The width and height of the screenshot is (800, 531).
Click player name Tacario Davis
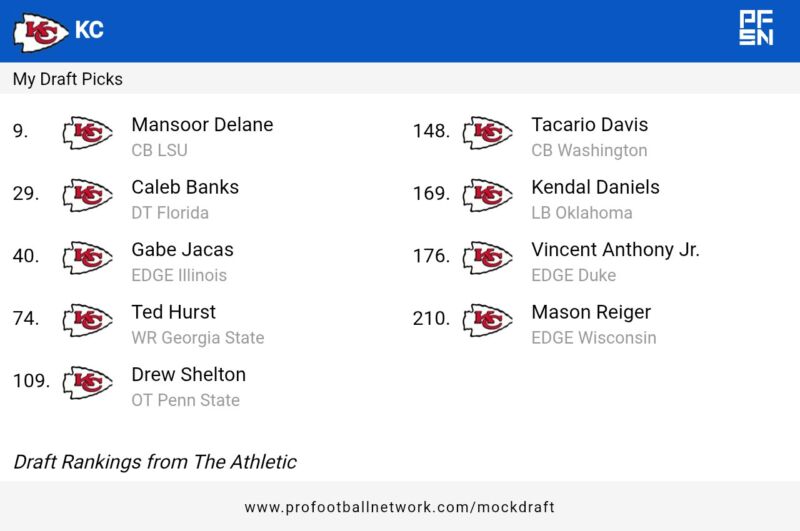pos(589,125)
